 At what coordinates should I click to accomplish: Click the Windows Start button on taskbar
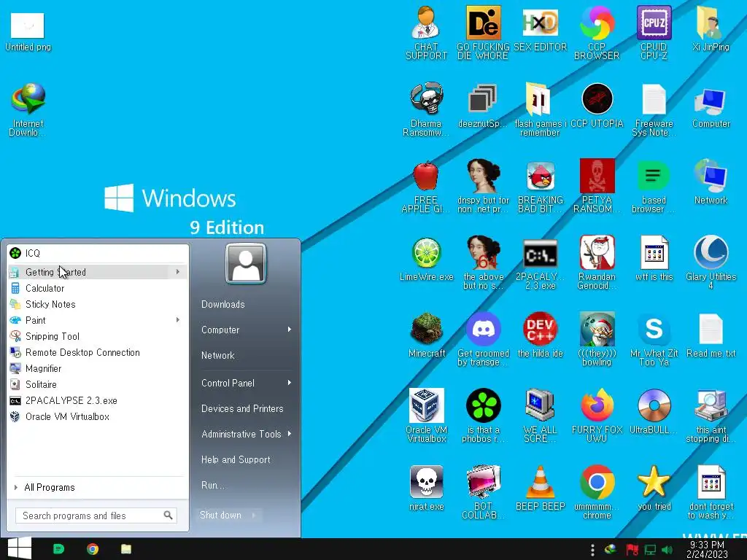20,548
